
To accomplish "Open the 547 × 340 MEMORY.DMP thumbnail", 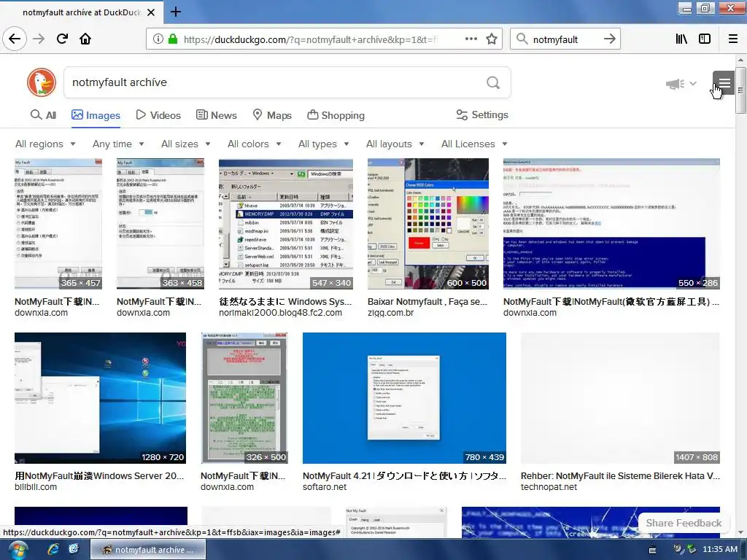I will [x=286, y=224].
